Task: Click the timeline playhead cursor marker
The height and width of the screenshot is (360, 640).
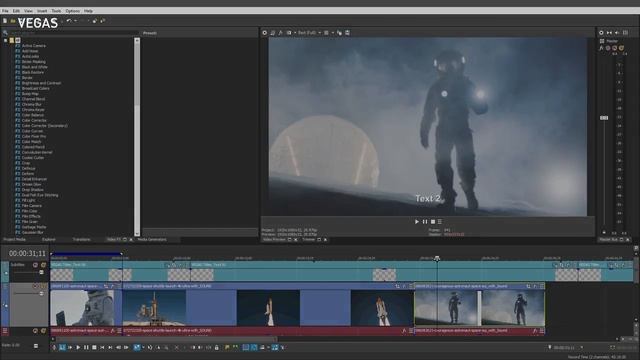Action: click(437, 258)
